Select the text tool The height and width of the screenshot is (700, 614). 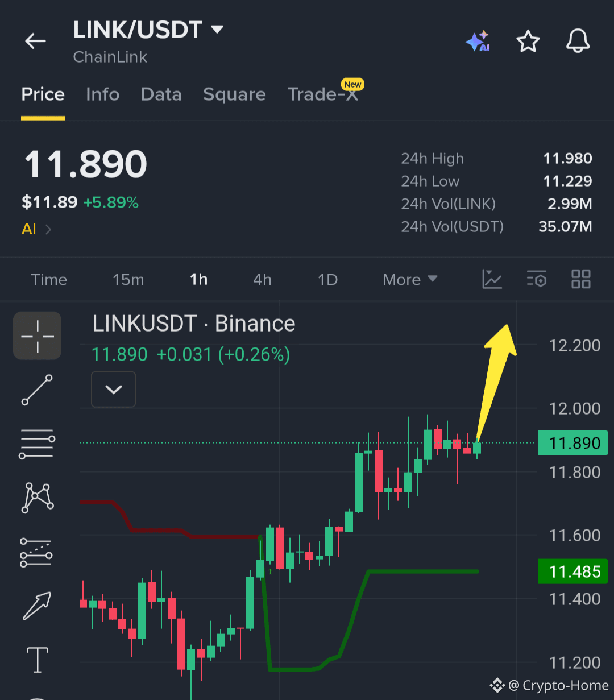(38, 660)
